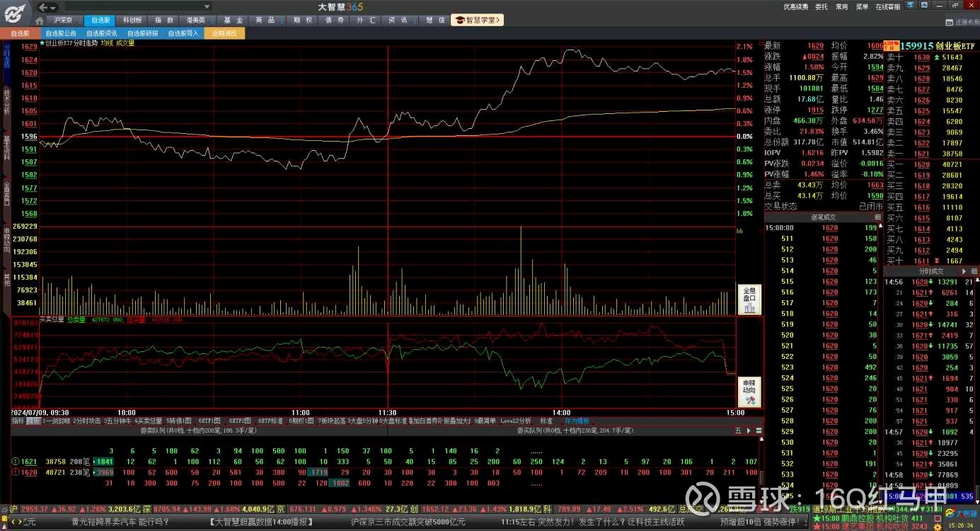Select the 申赎动向 sidebar tab
Screen dimensions: 980x531
[x=6, y=239]
